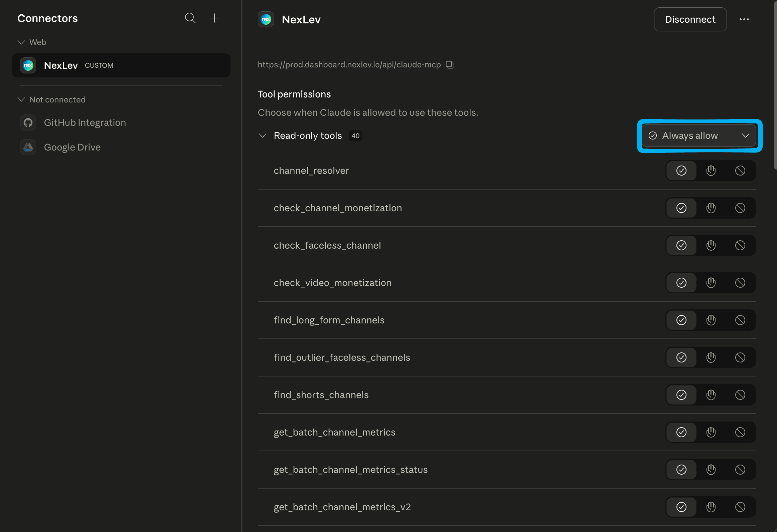
Task: Block the find_outlier_faceless_channels tool
Action: pos(740,358)
